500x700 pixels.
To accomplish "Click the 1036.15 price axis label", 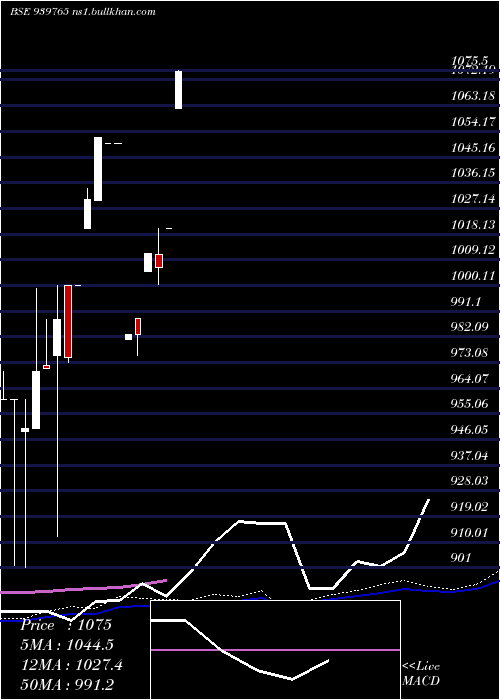I will point(474,172).
